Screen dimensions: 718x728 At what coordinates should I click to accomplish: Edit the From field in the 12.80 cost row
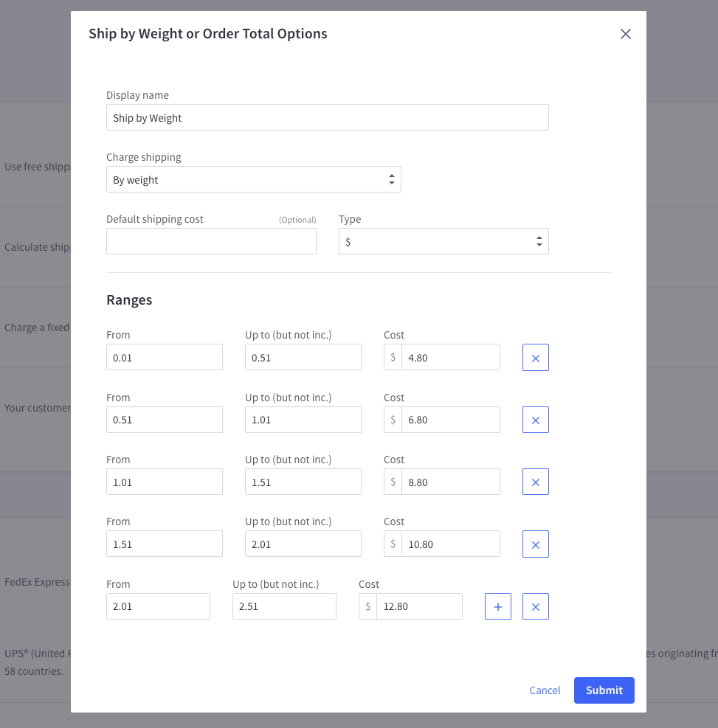pyautogui.click(x=159, y=606)
